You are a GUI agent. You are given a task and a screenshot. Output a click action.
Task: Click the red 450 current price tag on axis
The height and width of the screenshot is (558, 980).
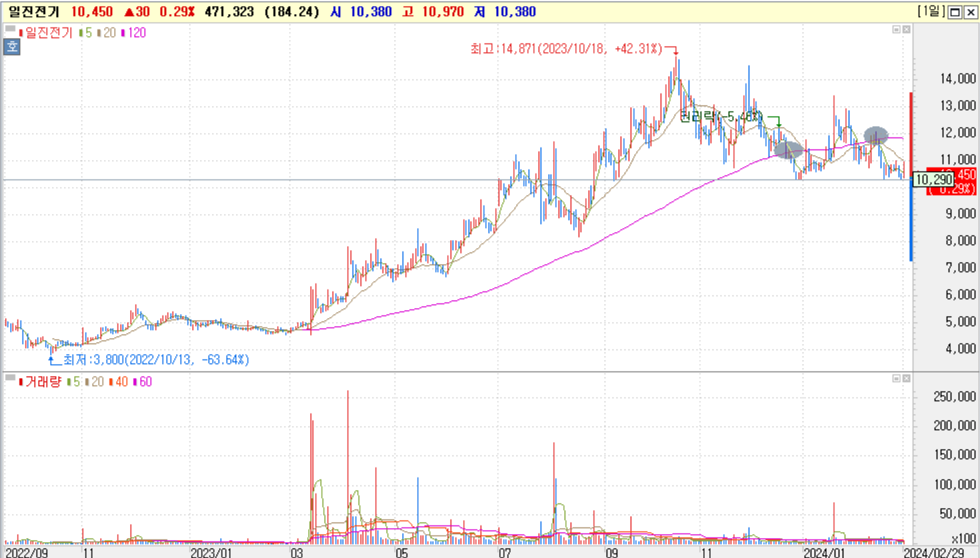(x=952, y=181)
